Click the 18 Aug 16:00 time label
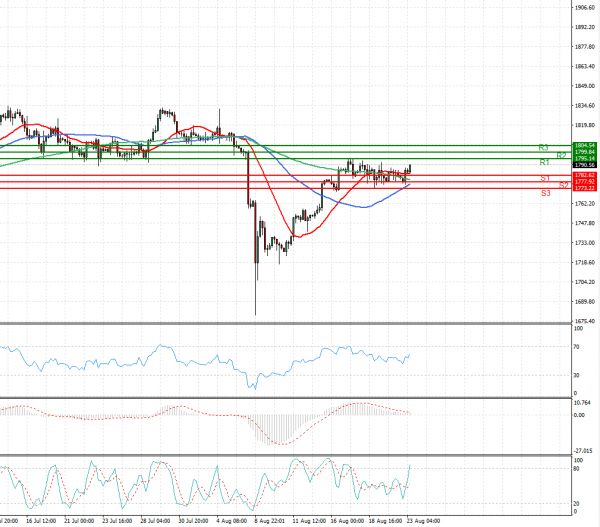 [x=385, y=521]
